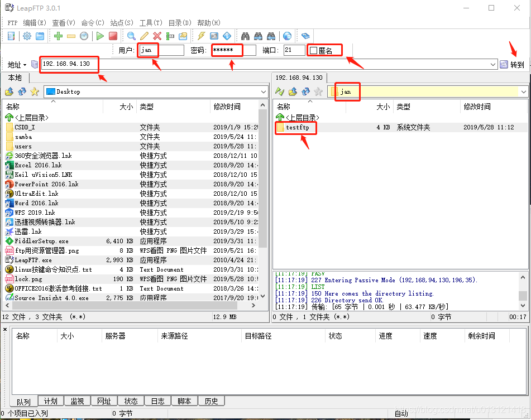Click the blue diamond info icon
The width and height of the screenshot is (531, 420).
click(x=227, y=36)
